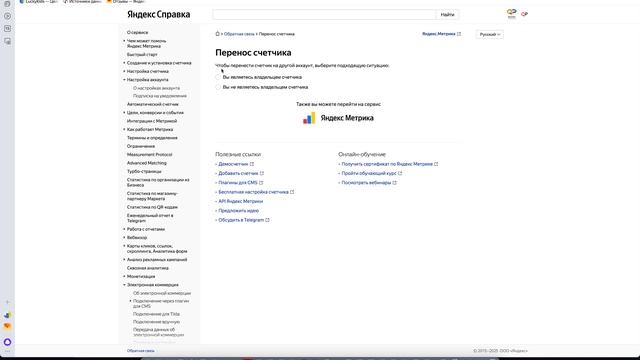The height and width of the screenshot is (360, 640).
Task: Click external-link icon beside Бесплатная настройка счетчика
Action: pyautogui.click(x=292, y=192)
